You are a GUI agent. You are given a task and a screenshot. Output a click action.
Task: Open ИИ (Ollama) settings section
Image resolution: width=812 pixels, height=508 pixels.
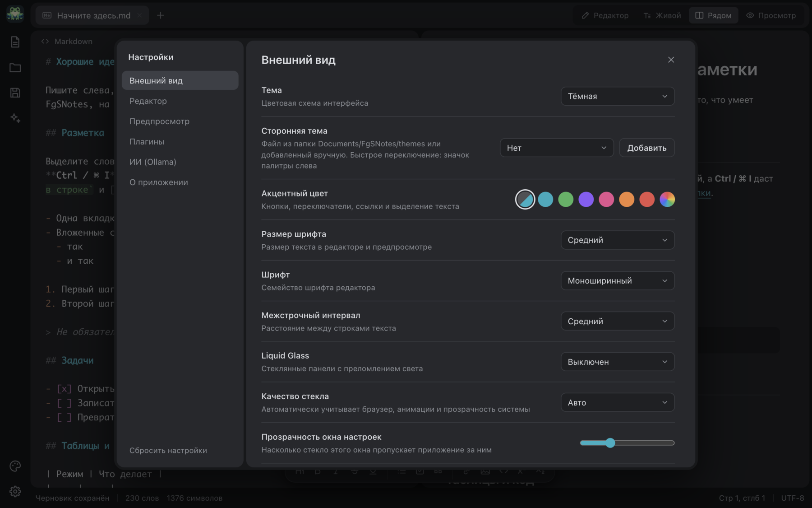click(180, 162)
